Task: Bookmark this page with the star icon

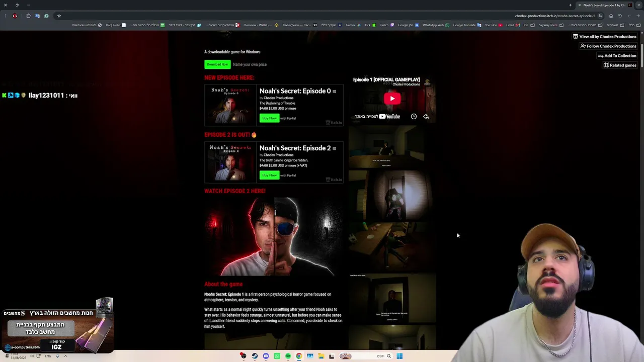Action: coord(59,16)
